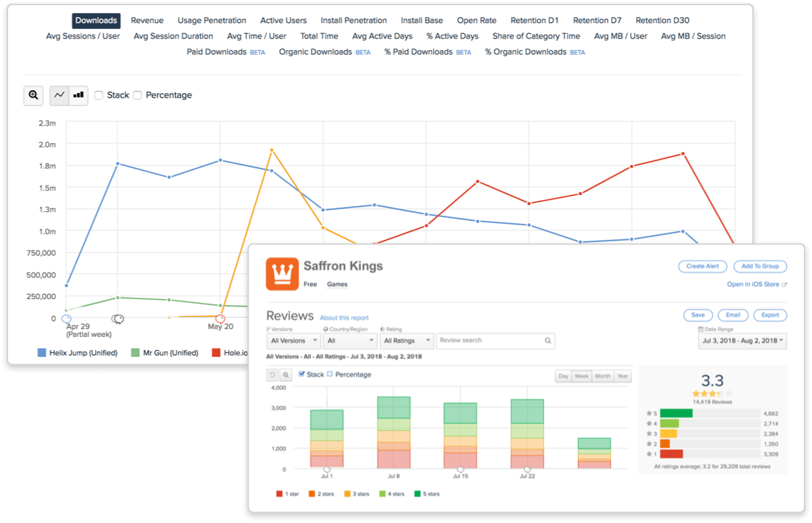This screenshot has height=523, width=812.
Task: Select the Avg Active Days tab
Action: (382, 36)
